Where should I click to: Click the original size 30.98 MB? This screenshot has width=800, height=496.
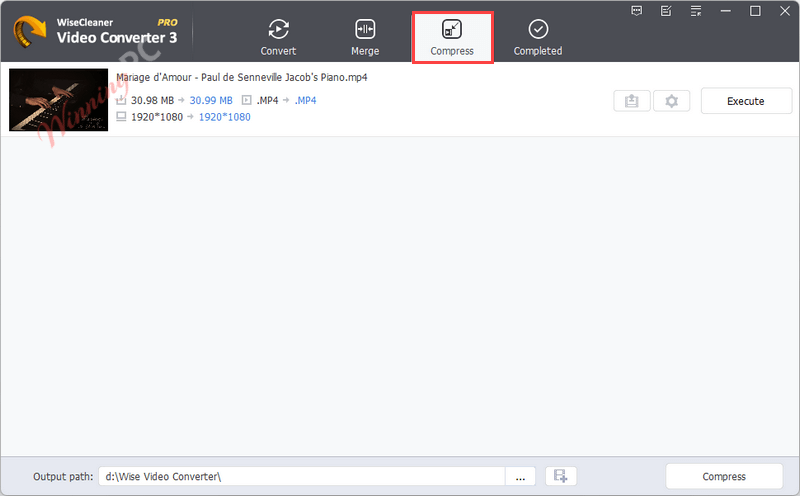pos(152,101)
